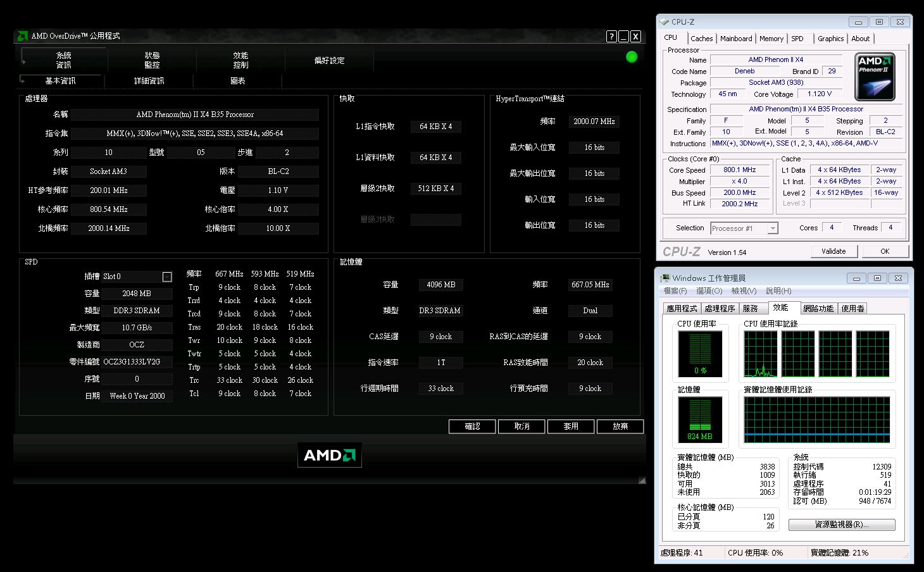Switch to the Graphics tab in CPU-Z
924x572 pixels.
pyautogui.click(x=830, y=39)
